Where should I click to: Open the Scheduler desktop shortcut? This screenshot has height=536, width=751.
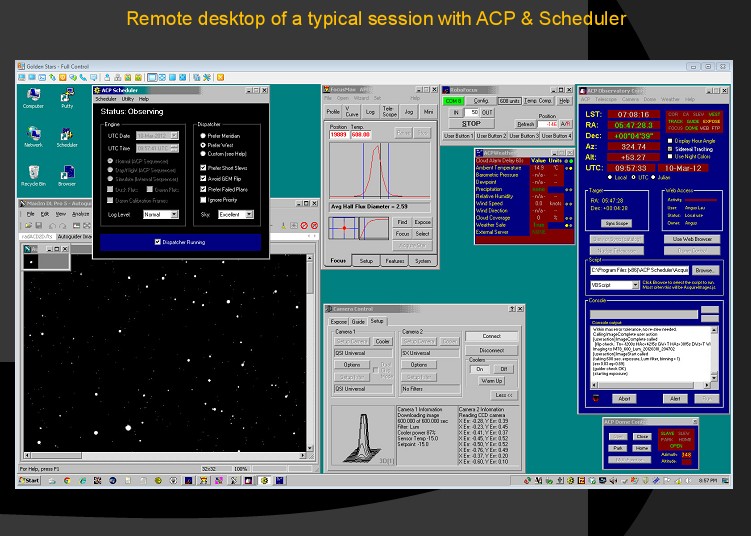click(67, 137)
